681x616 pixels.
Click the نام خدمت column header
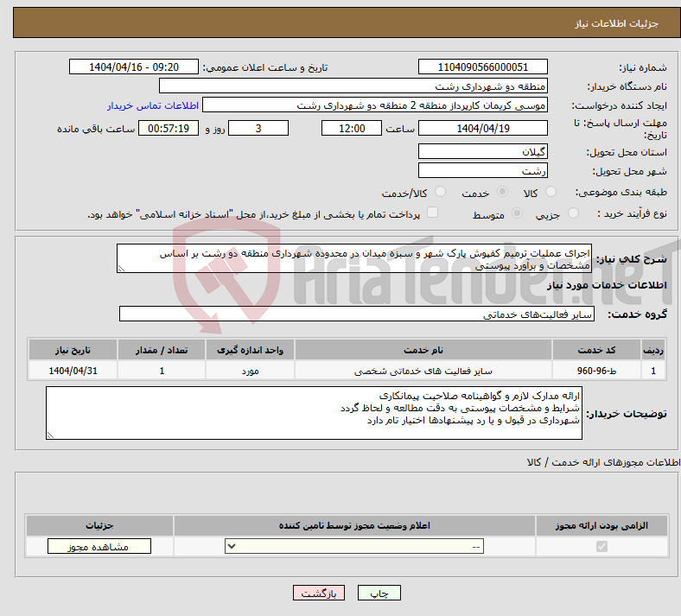[x=423, y=350]
